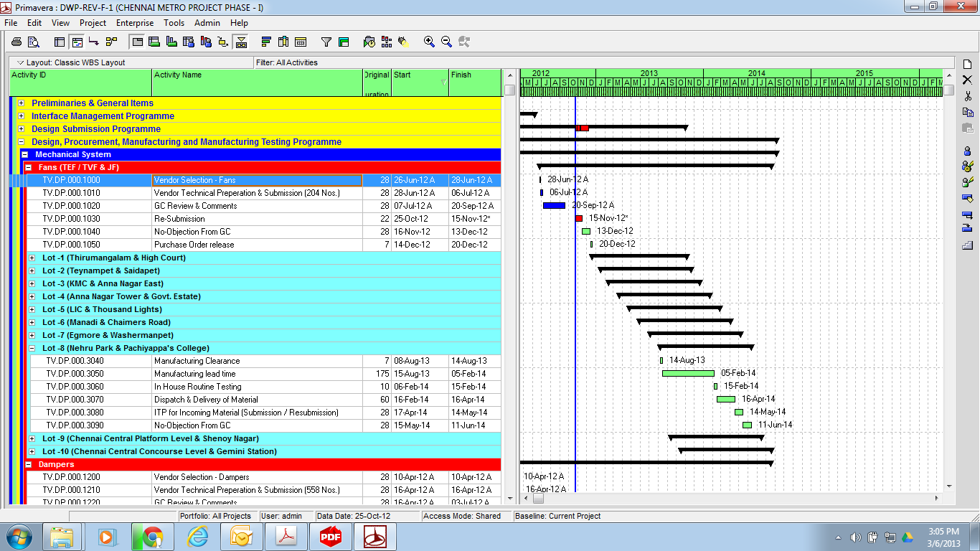Open the Layout: Classic WBS Layout dropdown
980x551 pixels.
tap(71, 62)
